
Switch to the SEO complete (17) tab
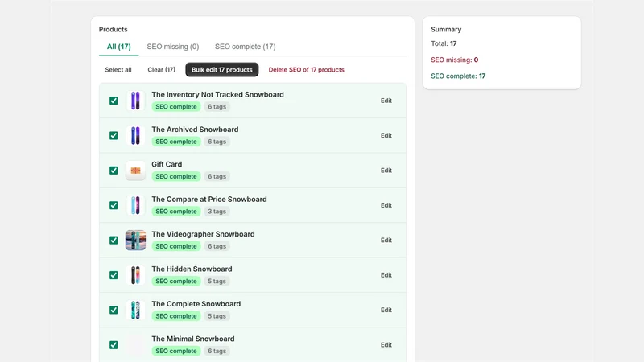(246, 47)
